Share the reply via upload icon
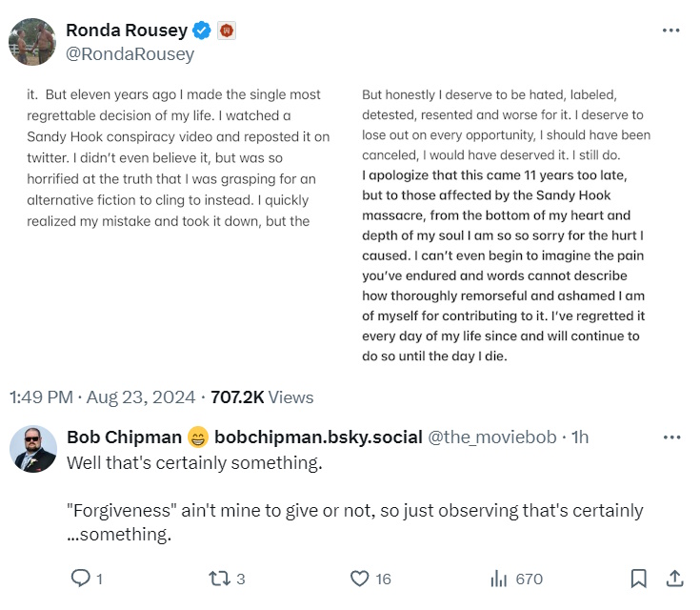This screenshot has width=700, height=610. click(673, 579)
